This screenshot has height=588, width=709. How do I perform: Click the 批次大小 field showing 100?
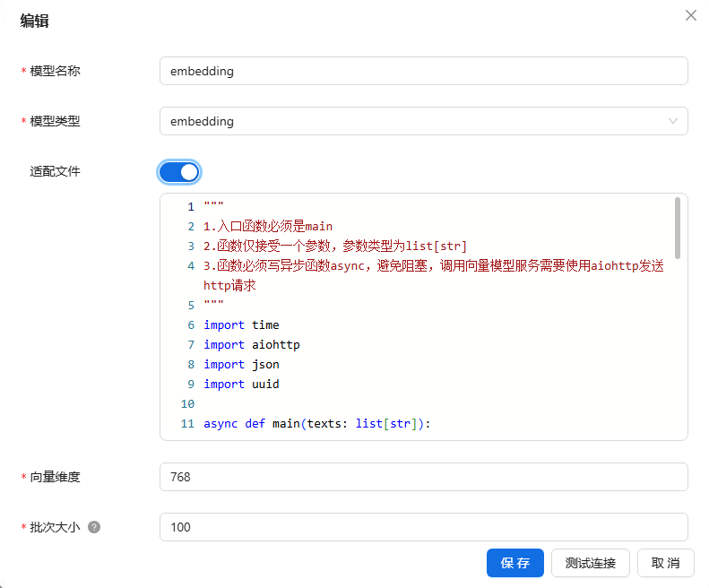pyautogui.click(x=423, y=527)
